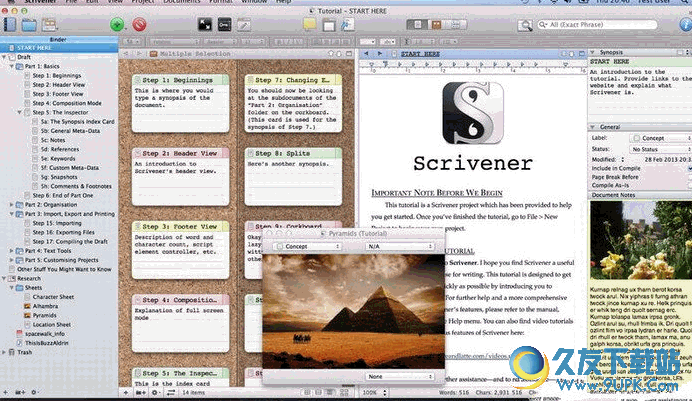Select Step 4: Composition Mode in Binder
Screen dimensions: 692x401
[67, 103]
